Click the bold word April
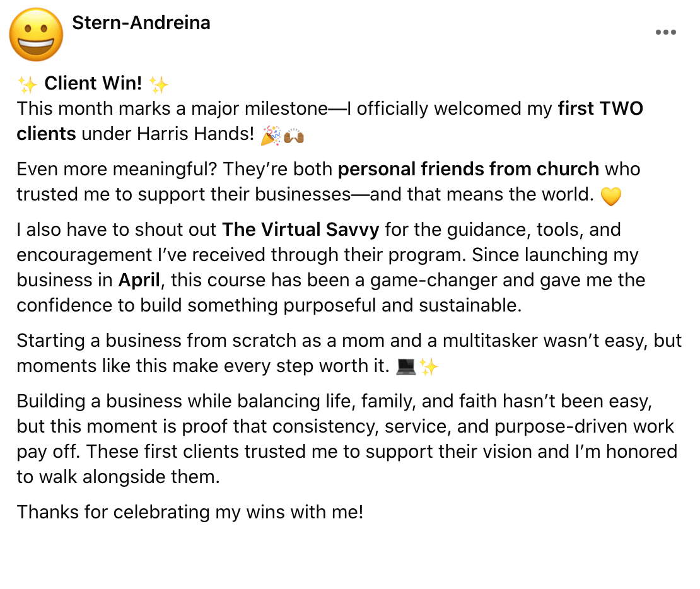 tap(139, 281)
